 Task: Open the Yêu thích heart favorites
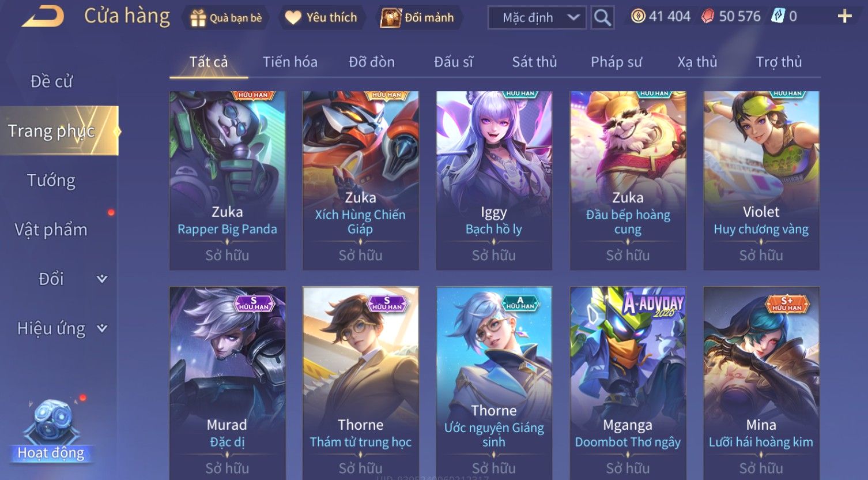point(293,18)
